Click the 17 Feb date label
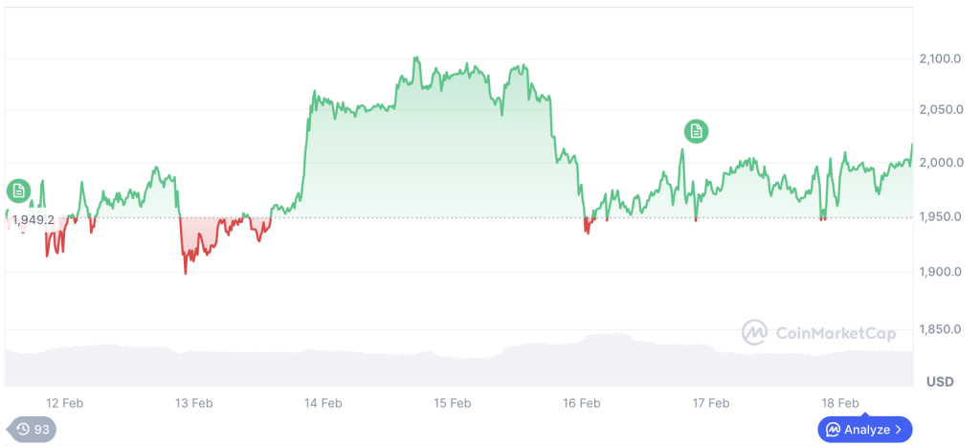980x446 pixels. 711,403
